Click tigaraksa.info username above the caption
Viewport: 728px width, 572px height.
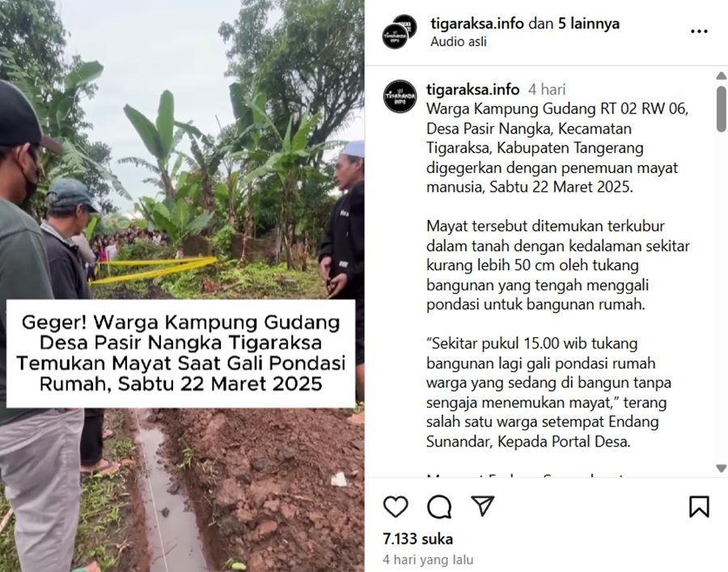[x=472, y=89]
